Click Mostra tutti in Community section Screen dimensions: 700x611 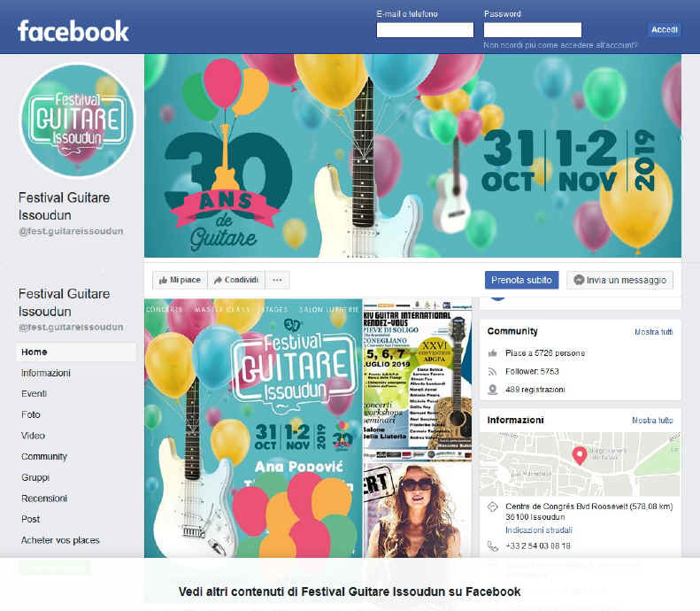[654, 332]
